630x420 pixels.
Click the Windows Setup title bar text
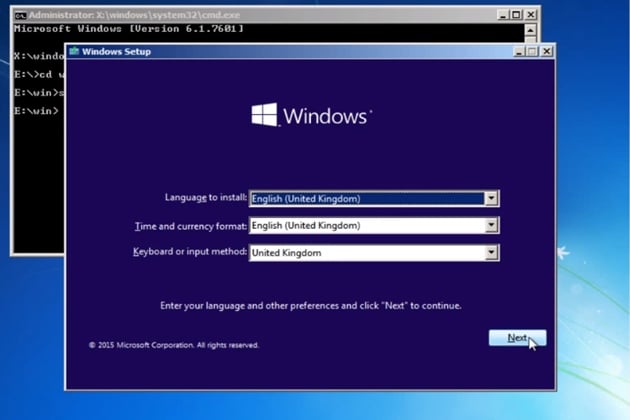coord(117,51)
